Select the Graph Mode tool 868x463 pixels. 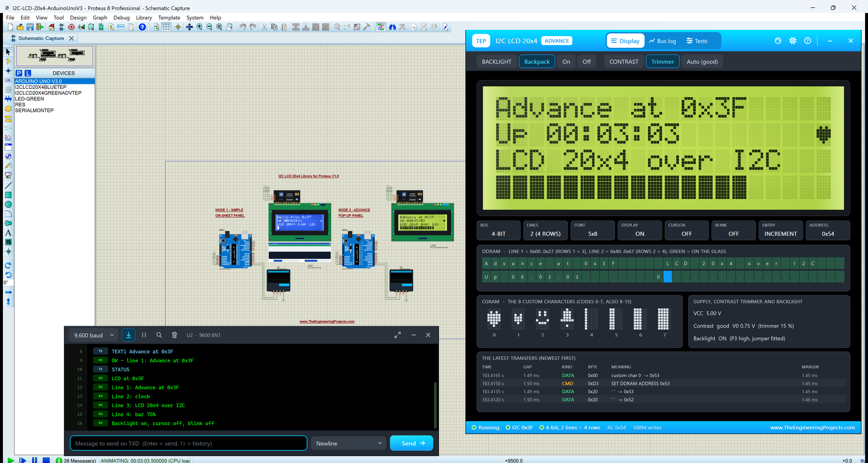(x=8, y=137)
